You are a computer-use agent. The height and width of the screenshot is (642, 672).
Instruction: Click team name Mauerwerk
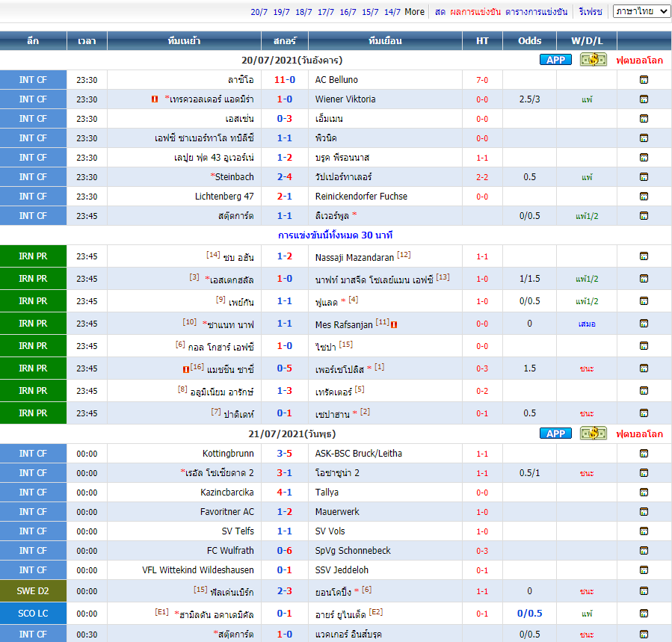click(337, 512)
